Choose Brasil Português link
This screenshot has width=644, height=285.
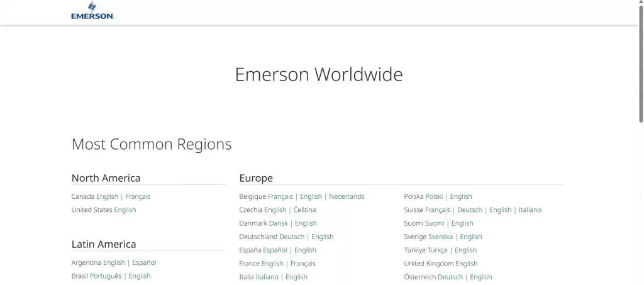106,276
